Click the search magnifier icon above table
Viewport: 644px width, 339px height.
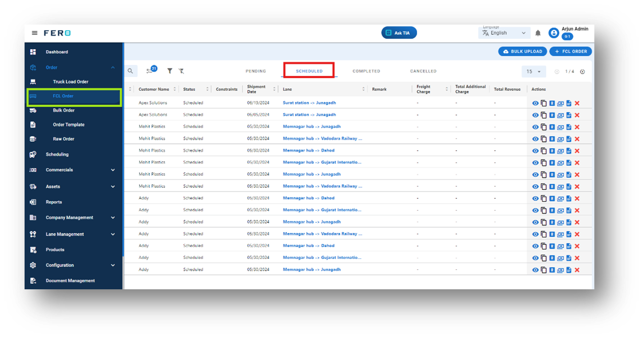coord(130,71)
